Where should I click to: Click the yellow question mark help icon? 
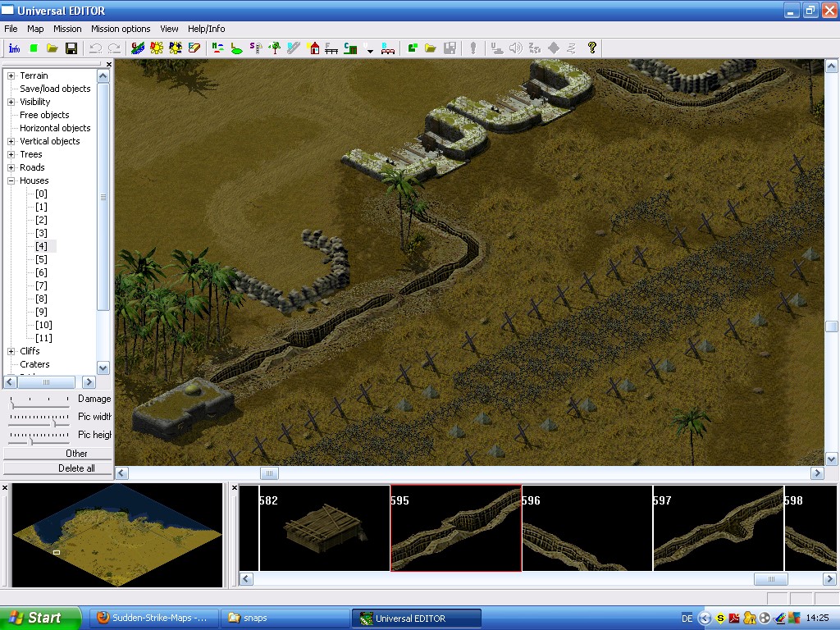coord(592,48)
